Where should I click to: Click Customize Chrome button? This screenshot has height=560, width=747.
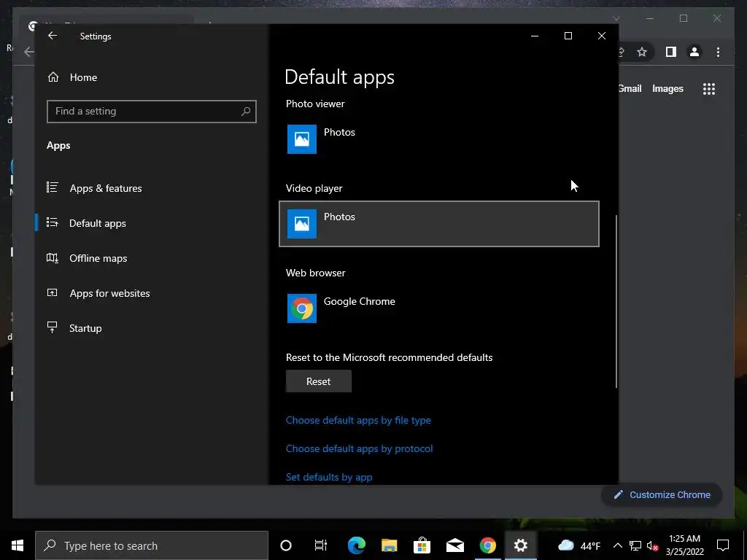coord(662,495)
